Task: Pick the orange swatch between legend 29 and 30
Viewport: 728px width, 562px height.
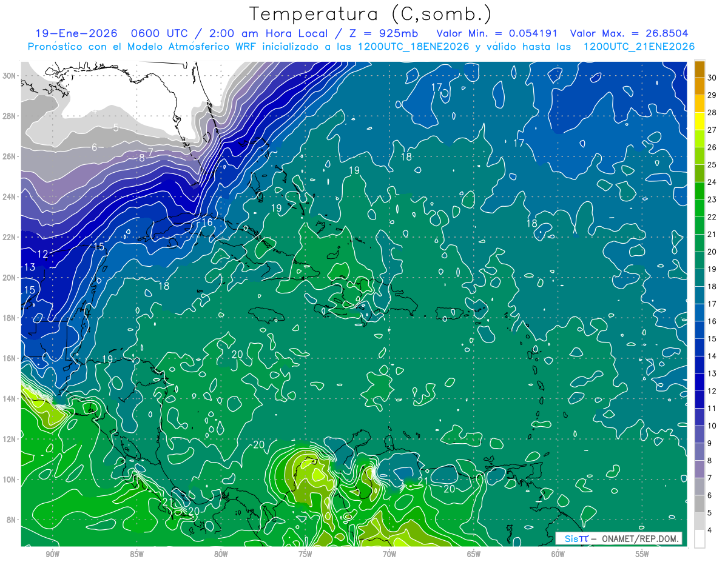Action: [699, 87]
